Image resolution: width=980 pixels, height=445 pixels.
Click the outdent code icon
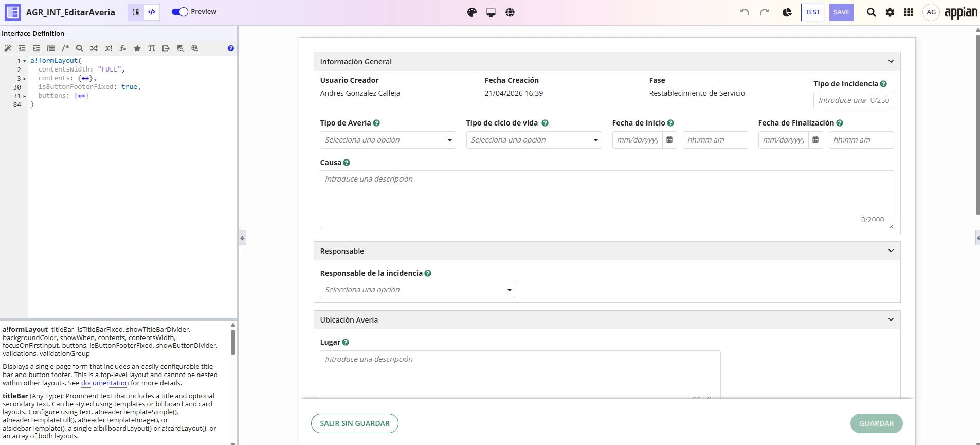(x=22, y=48)
